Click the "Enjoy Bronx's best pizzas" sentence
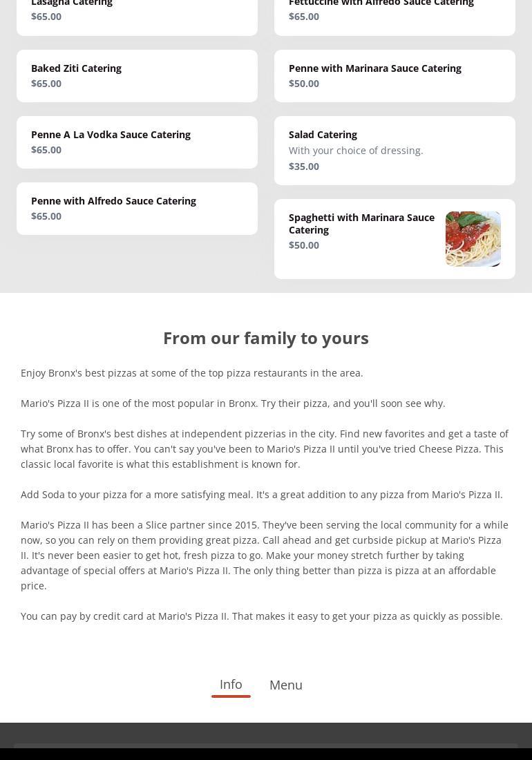The image size is (532, 760). [x=192, y=373]
